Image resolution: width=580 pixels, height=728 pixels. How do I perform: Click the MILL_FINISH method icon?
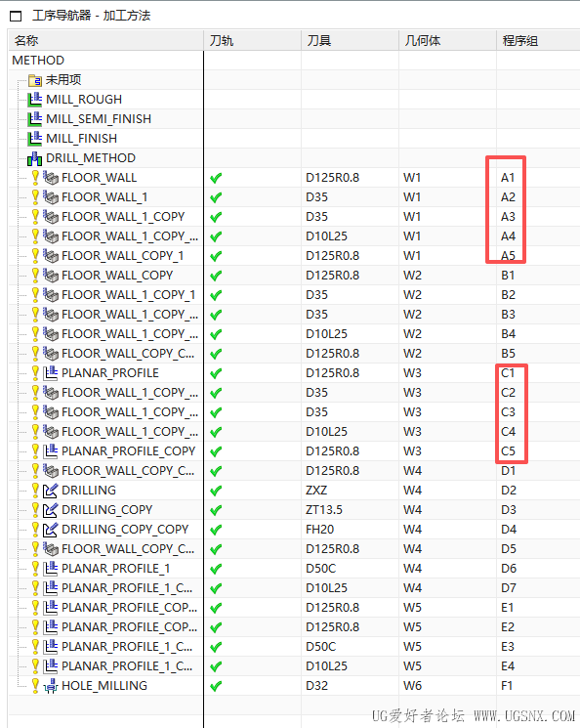click(x=35, y=139)
